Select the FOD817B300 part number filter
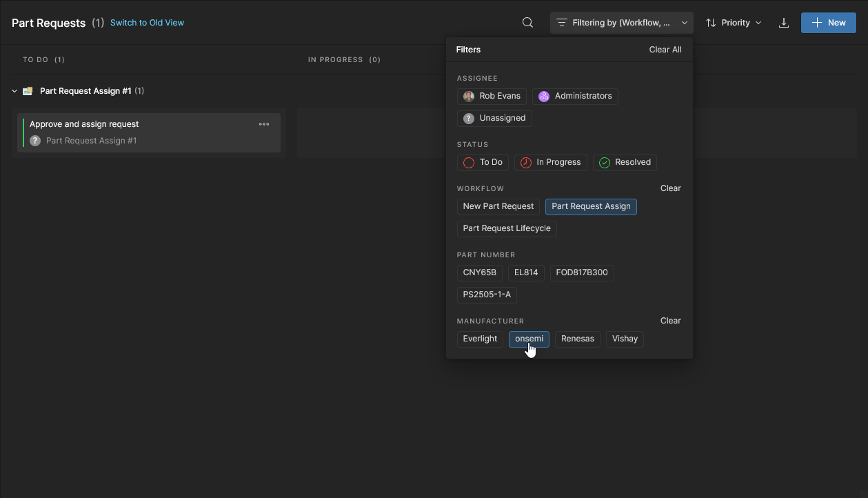The height and width of the screenshot is (498, 868). 581,272
